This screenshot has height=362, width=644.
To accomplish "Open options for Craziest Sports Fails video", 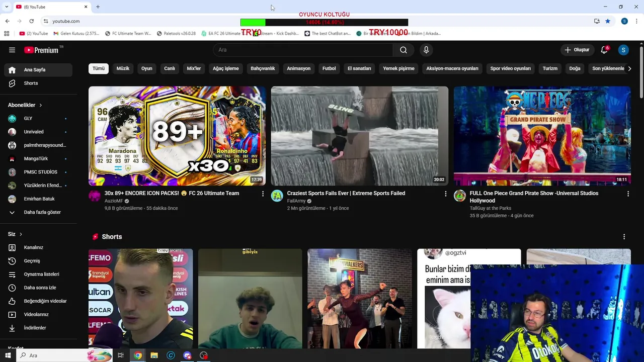I will 445,194.
